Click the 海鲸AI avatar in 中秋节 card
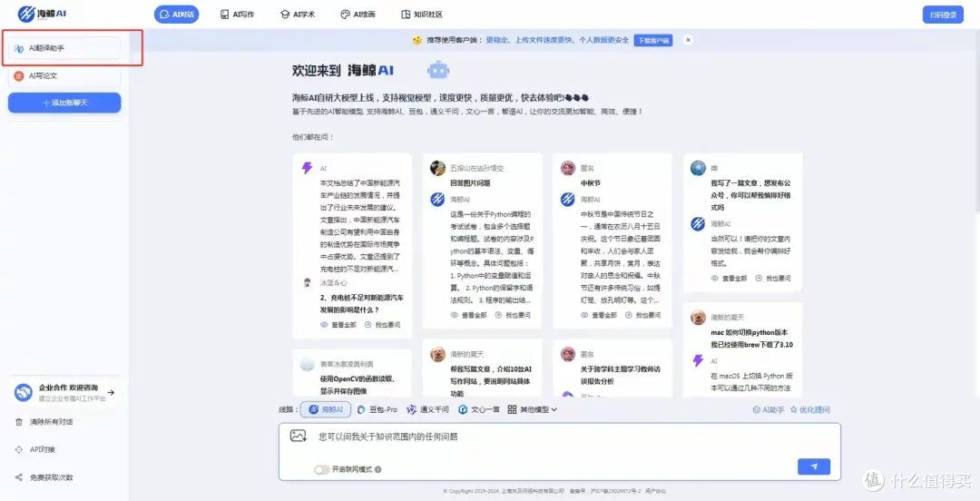The height and width of the screenshot is (501, 980). (x=568, y=200)
